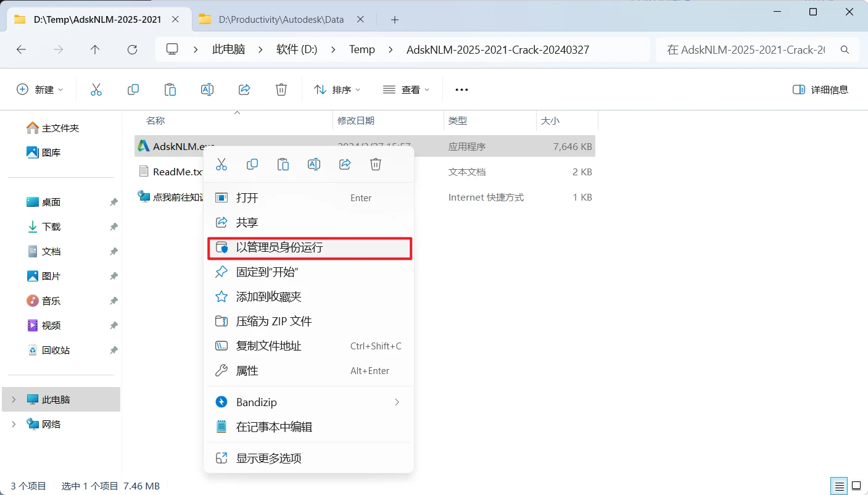The height and width of the screenshot is (495, 868).
Task: Click the Copy icon in context menu
Action: click(x=252, y=164)
